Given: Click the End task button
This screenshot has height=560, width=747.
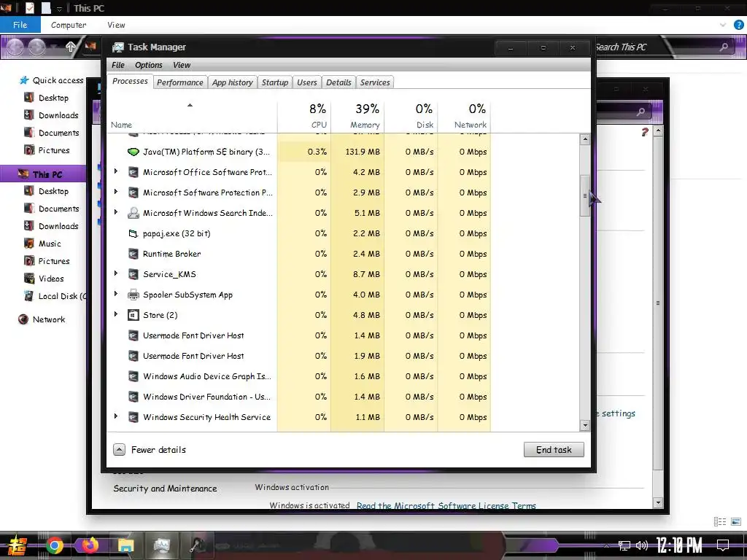Looking at the screenshot, I should pyautogui.click(x=554, y=449).
